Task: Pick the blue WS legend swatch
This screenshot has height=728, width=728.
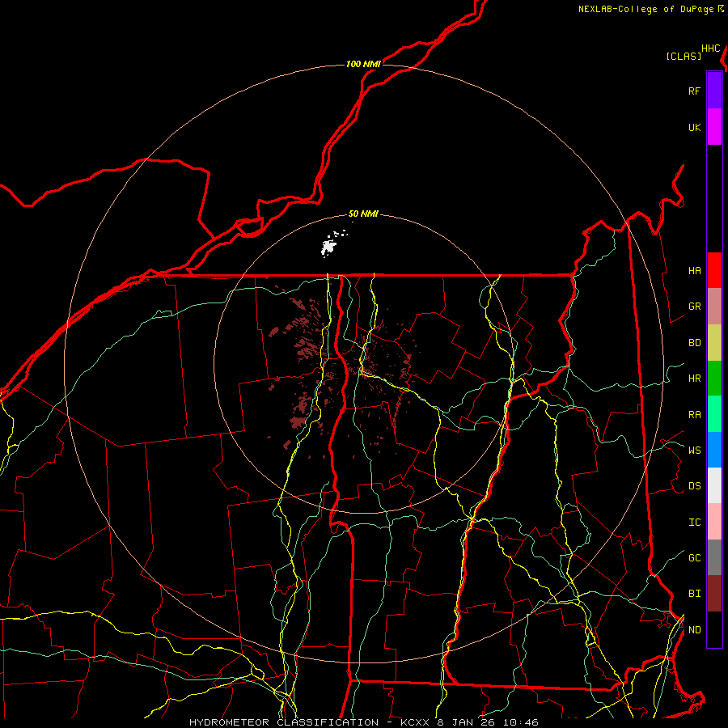Action: 714,450
